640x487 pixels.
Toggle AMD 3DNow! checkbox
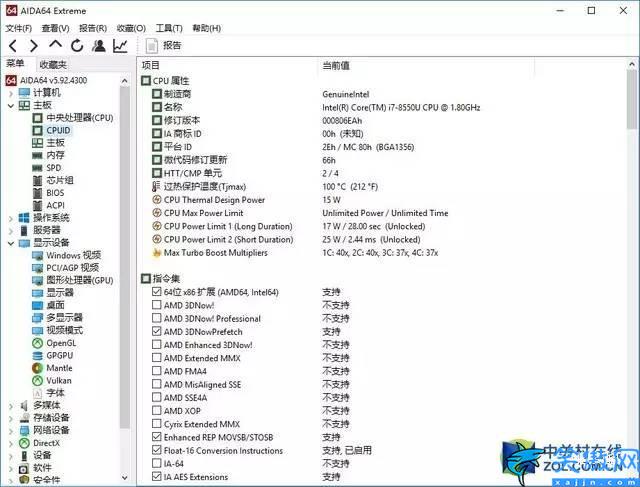click(x=156, y=305)
